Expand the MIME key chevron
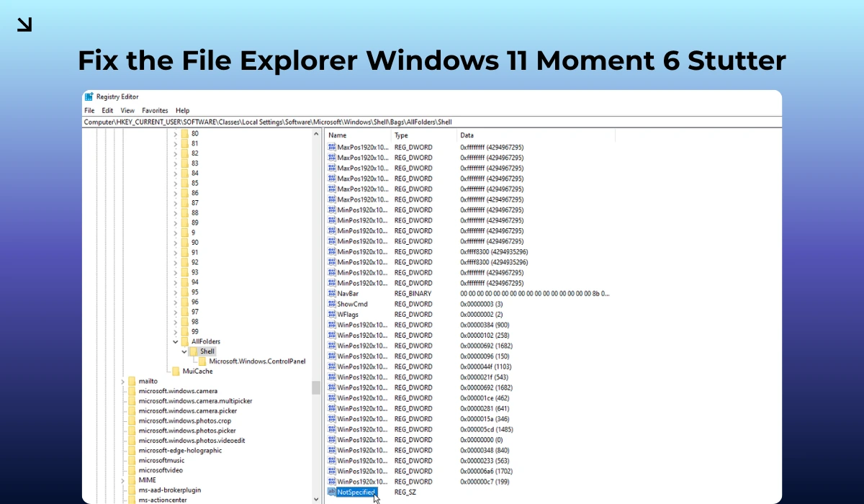Viewport: 864px width, 504px height. coord(123,480)
